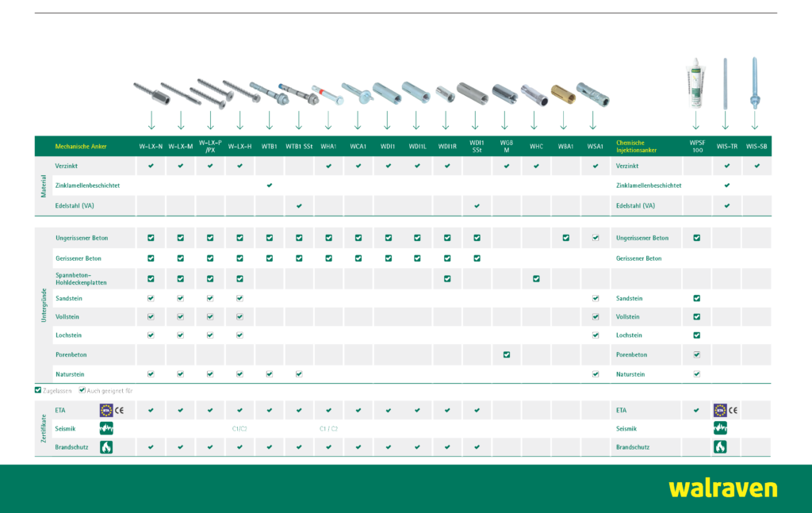Click Sandstein checkbox for WPSF 100
The width and height of the screenshot is (812, 513).
coord(696,299)
